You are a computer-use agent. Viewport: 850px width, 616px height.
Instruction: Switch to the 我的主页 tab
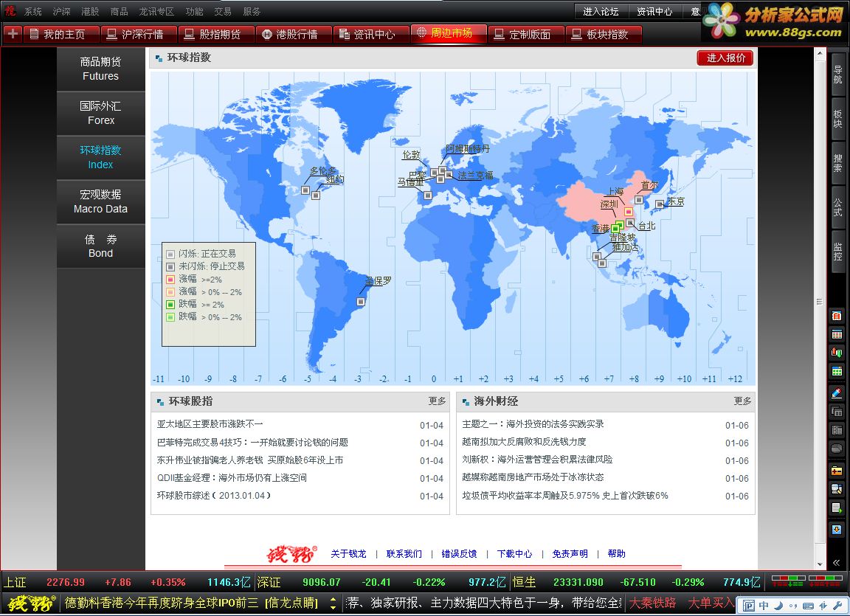coord(61,34)
